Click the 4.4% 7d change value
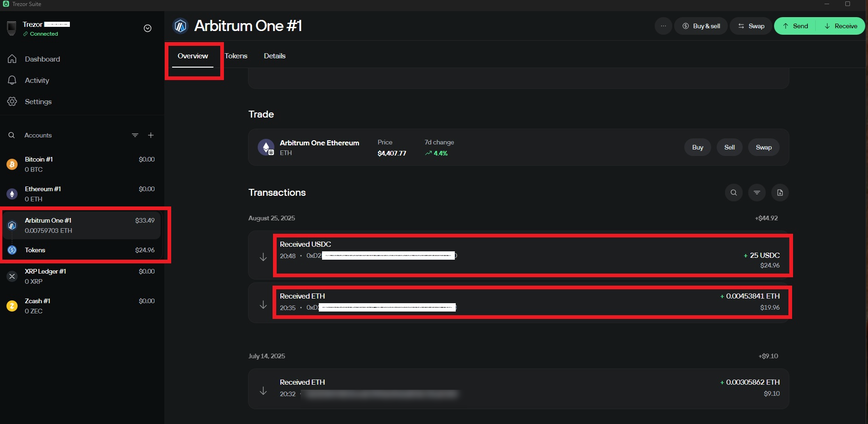This screenshot has width=868, height=424. pos(436,153)
